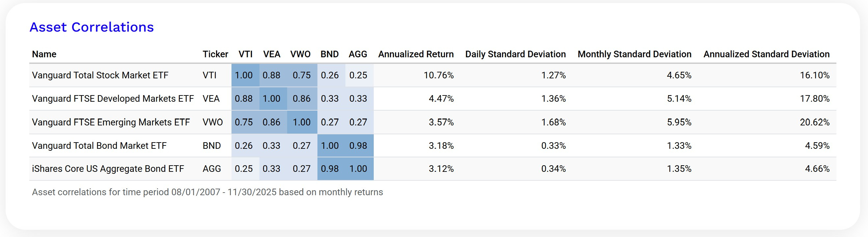Image resolution: width=868 pixels, height=237 pixels.
Task: Click the VWO correlation column header
Action: click(300, 54)
